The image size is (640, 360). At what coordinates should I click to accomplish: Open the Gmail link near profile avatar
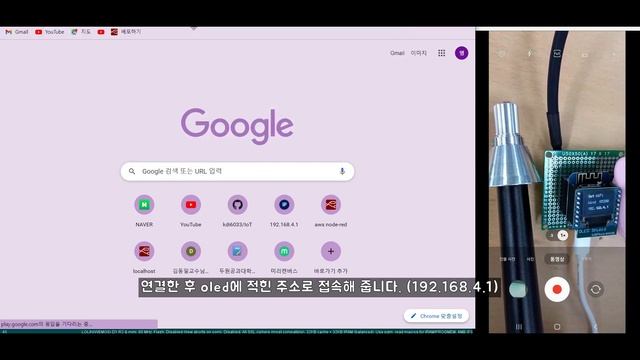[397, 53]
